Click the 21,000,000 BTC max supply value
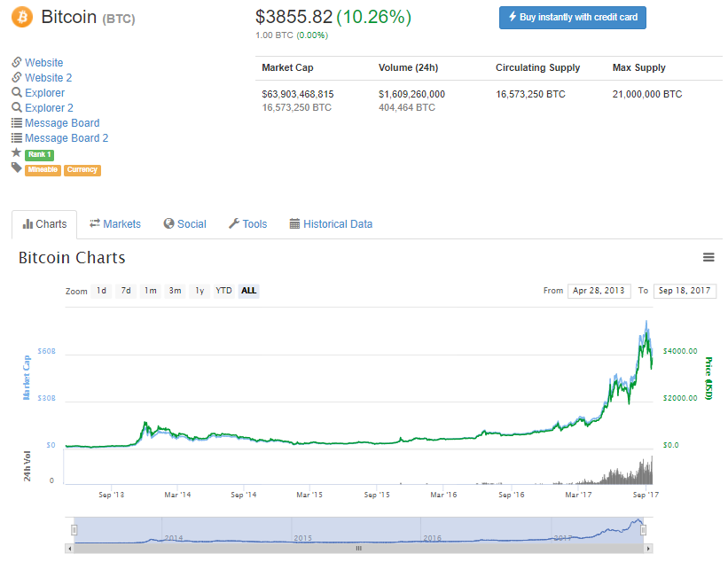The width and height of the screenshot is (728, 562). 647,94
